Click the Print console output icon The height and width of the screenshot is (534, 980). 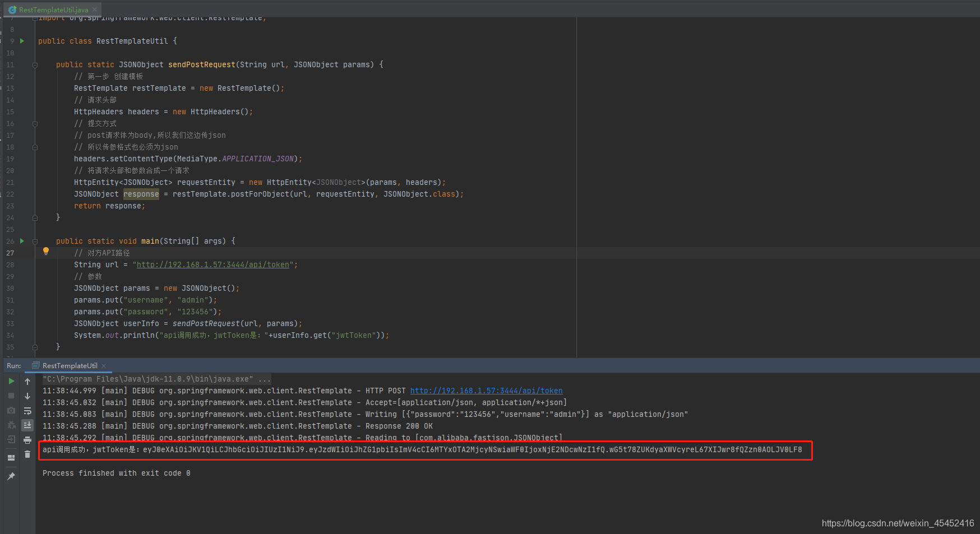tap(27, 440)
